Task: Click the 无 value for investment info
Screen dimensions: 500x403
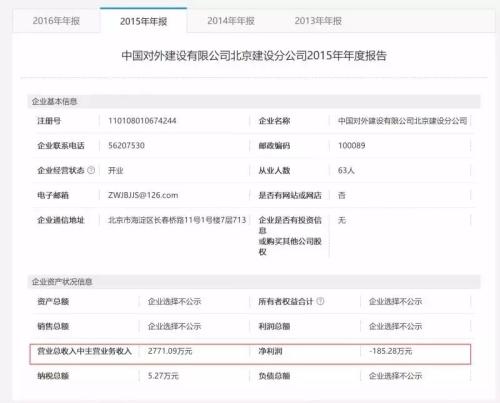Action: pos(342,220)
